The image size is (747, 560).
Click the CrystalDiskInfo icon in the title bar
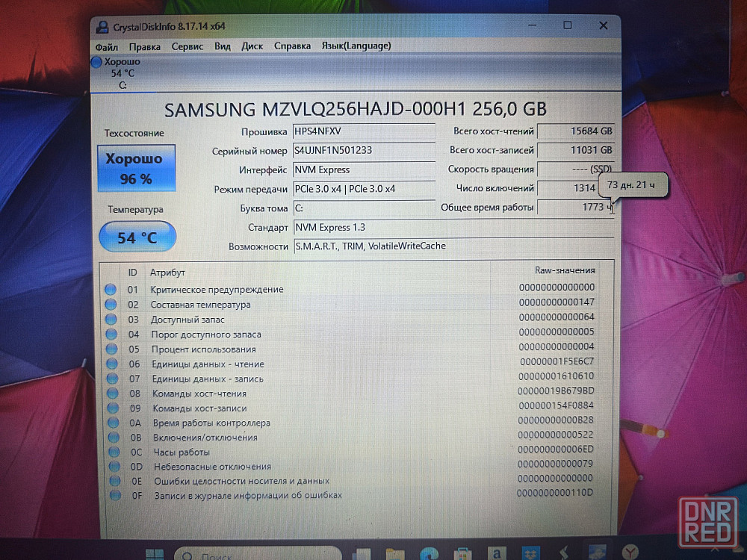point(102,27)
